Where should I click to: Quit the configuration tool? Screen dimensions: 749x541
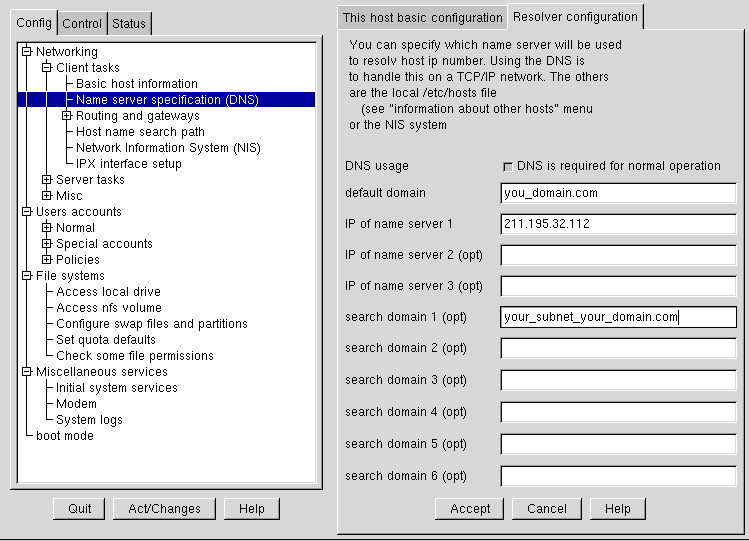[x=80, y=509]
